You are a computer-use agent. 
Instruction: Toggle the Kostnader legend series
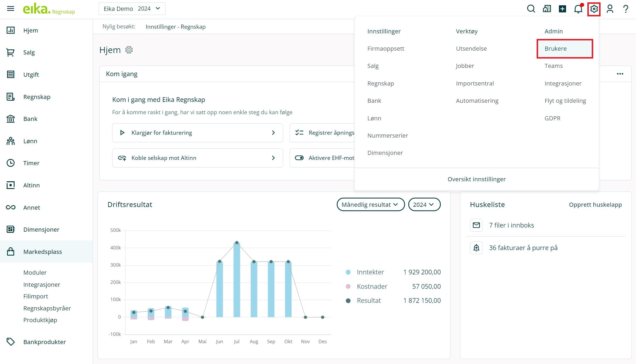point(372,286)
